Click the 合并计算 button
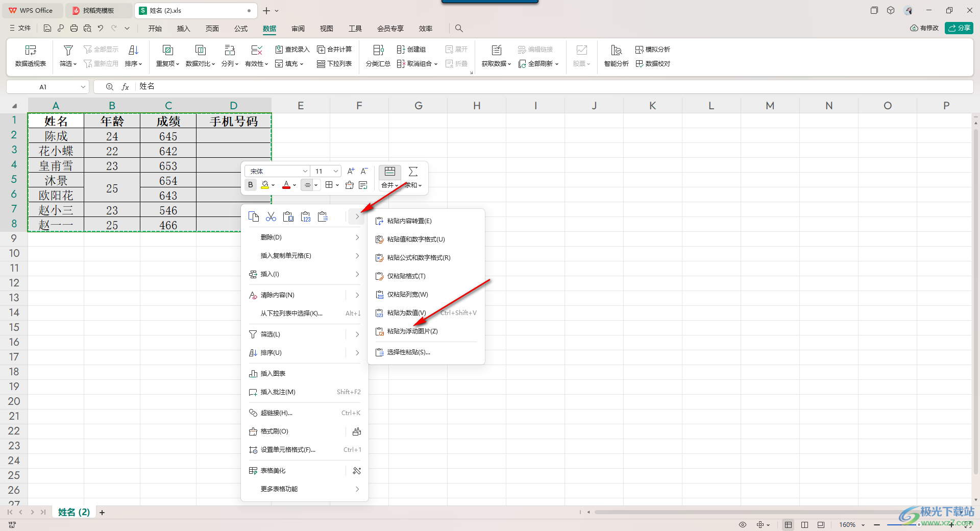980x531 pixels. click(334, 50)
